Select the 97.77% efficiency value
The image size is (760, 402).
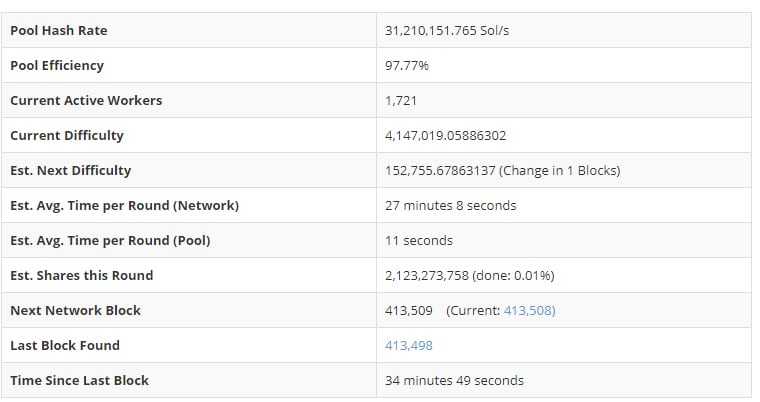tap(407, 65)
